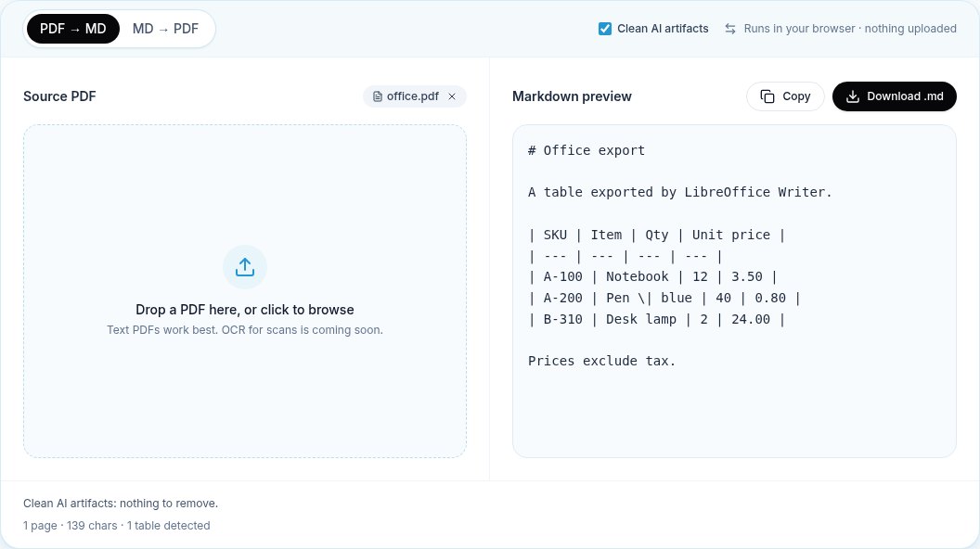Remove office.pdf with the x icon
This screenshot has height=549, width=980.
[452, 96]
